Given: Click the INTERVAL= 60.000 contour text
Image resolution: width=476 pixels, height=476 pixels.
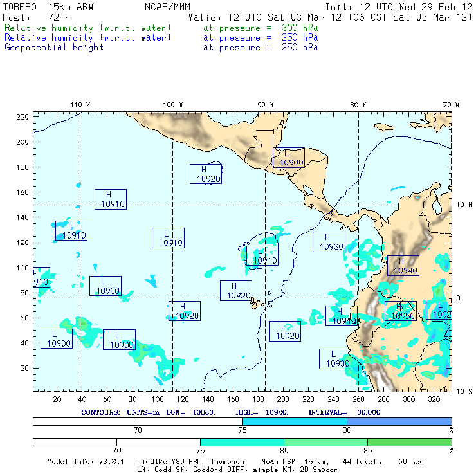Looking at the screenshot, I should [x=344, y=412].
